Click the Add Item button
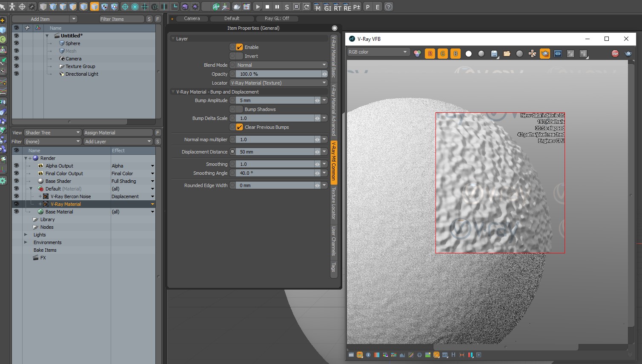The width and height of the screenshot is (642, 364). 40,19
